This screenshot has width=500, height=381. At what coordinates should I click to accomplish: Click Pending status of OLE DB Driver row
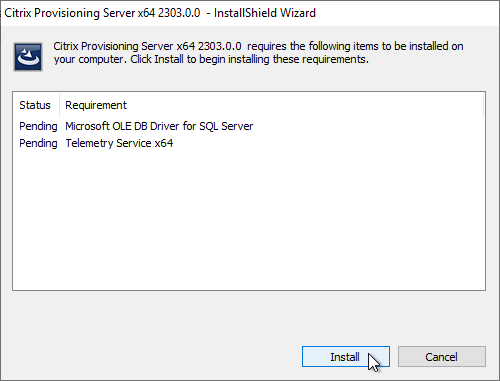click(38, 126)
